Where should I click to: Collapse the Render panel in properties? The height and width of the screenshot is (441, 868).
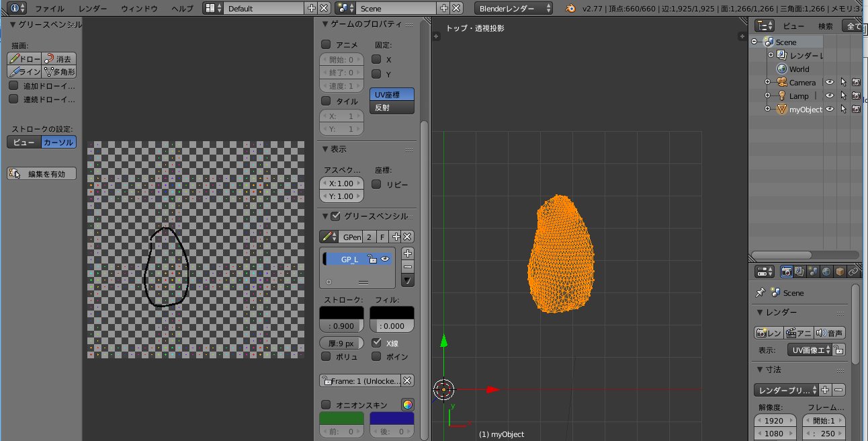[x=760, y=313]
